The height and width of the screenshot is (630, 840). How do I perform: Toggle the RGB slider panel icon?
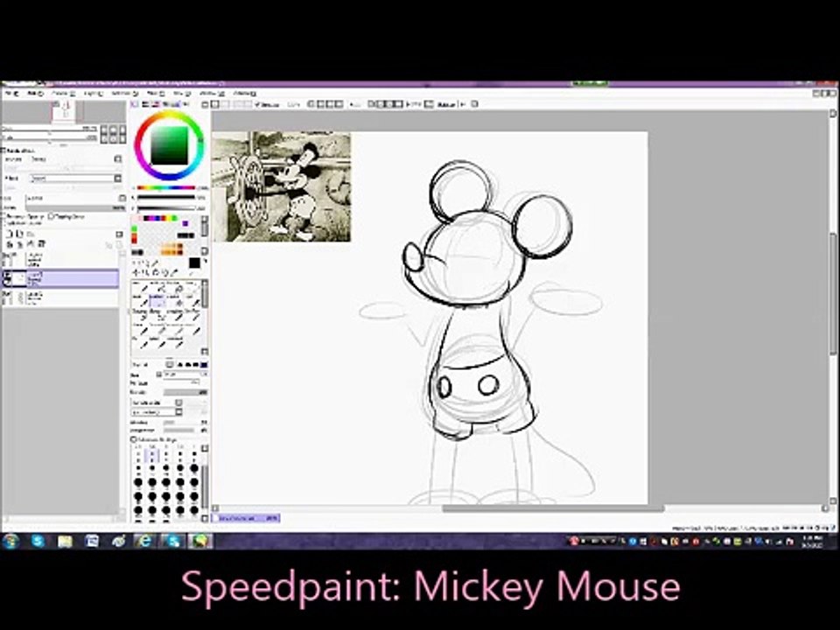click(144, 104)
